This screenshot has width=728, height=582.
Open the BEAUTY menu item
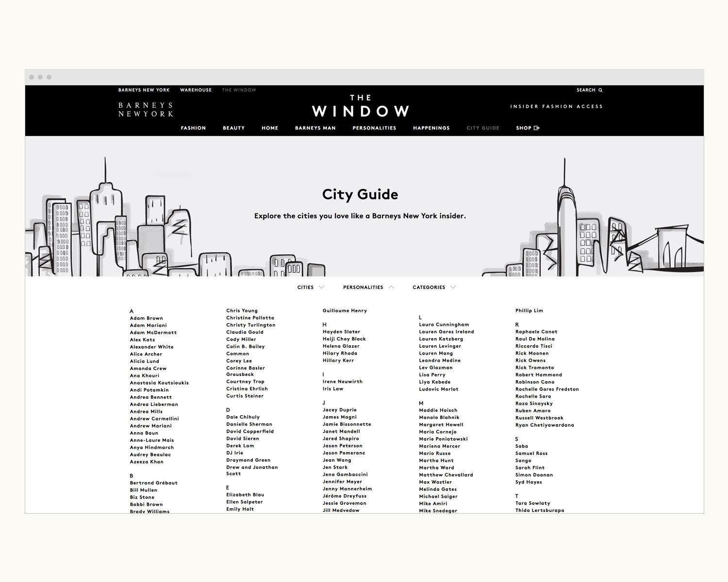point(233,128)
